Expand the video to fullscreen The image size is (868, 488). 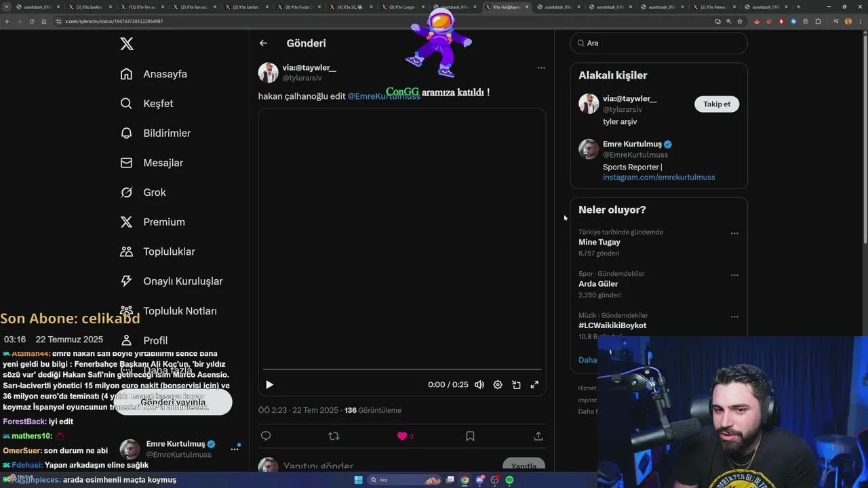click(534, 384)
